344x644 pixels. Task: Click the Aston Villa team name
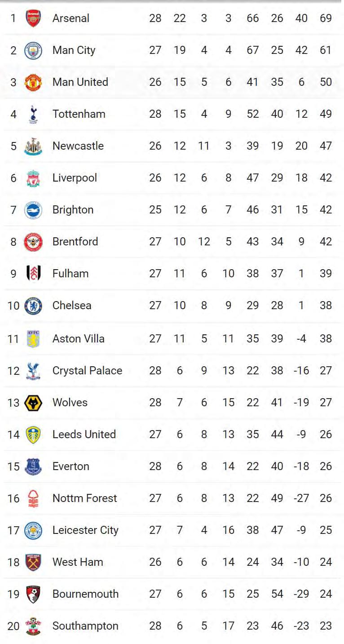tap(79, 339)
